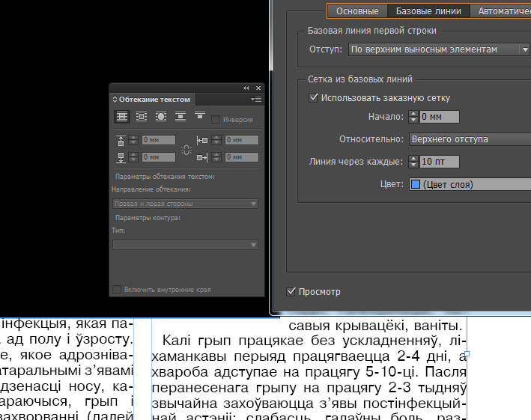This screenshot has height=420, width=531.
Task: Step the bottom wrap offset value
Action: [134, 157]
